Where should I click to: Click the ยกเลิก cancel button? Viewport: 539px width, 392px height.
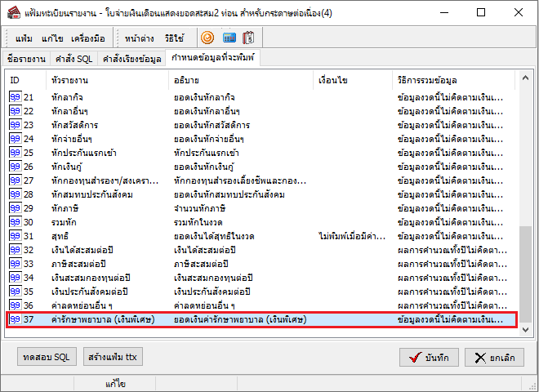click(494, 357)
